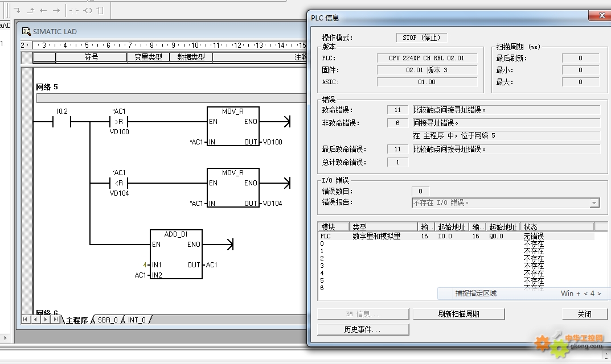The width and height of the screenshot is (611, 364).
Task: Select the MOV_R box outputting to VD100
Action: pos(233,126)
